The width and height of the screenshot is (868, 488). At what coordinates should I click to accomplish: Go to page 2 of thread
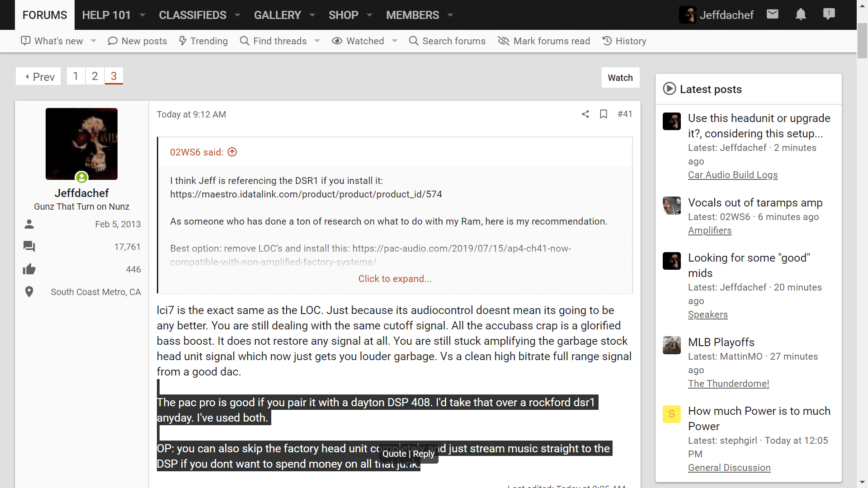[95, 76]
